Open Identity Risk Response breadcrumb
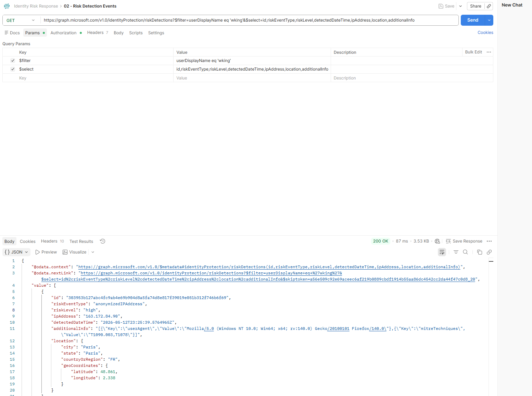Screen dimensions: 532x396 (x=36, y=6)
